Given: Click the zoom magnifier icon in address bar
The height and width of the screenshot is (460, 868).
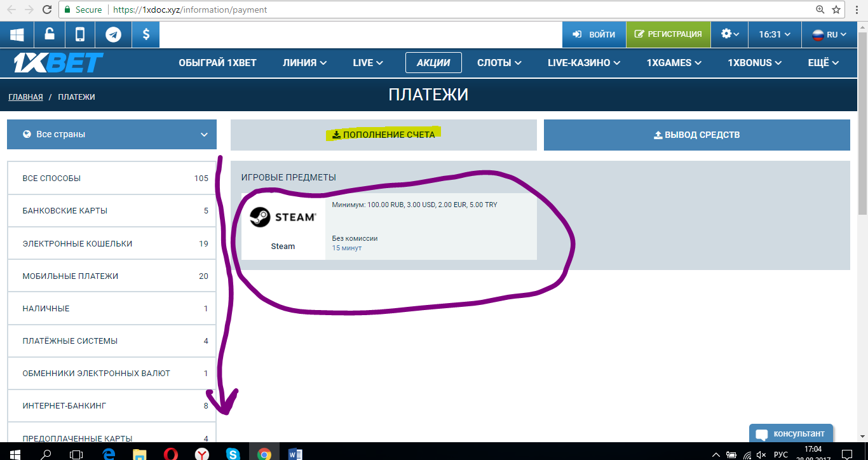Looking at the screenshot, I should (820, 10).
